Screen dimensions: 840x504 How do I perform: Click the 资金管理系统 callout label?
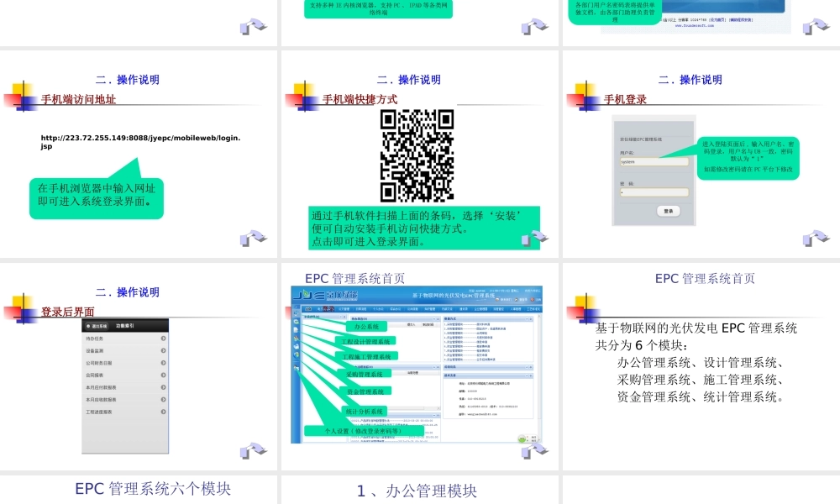coord(365,391)
